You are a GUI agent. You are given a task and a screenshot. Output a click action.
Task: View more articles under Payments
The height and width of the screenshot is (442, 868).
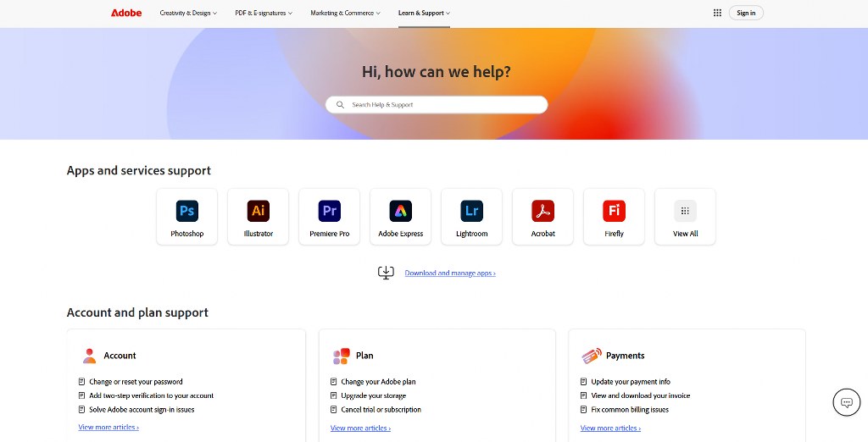(x=610, y=428)
